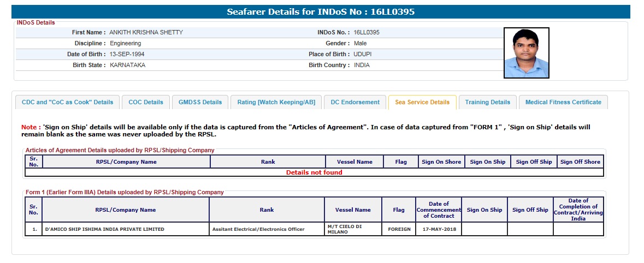Open the Rating [Watch Keeping/AB] tab

point(276,102)
